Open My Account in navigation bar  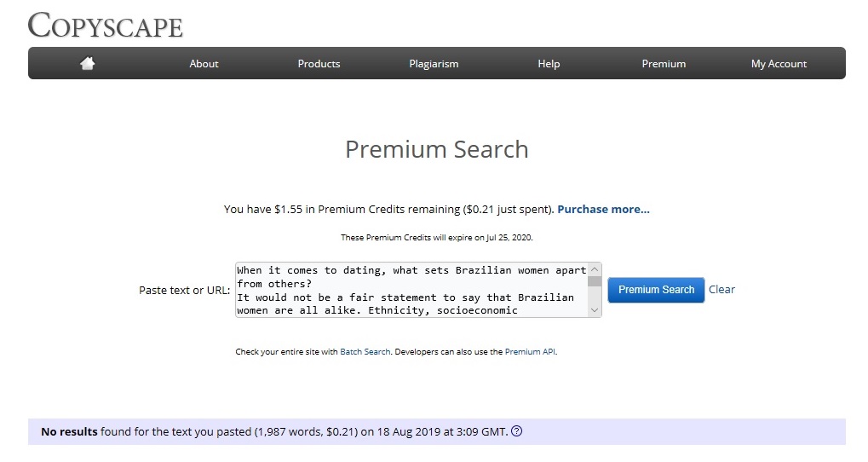pos(779,64)
